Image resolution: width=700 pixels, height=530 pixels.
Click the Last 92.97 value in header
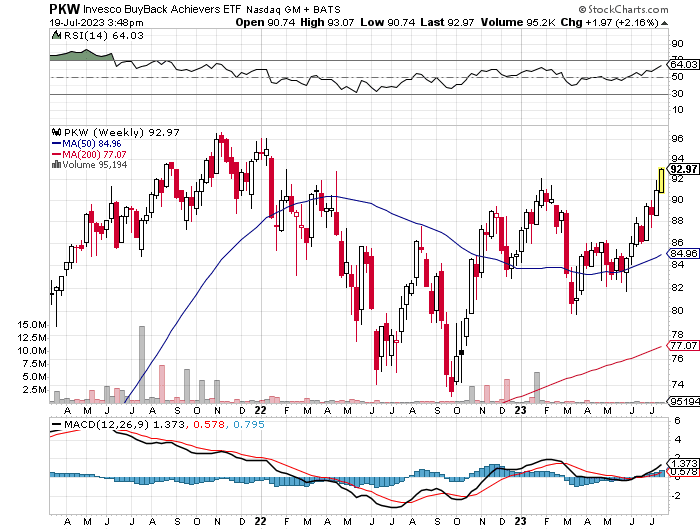447,22
